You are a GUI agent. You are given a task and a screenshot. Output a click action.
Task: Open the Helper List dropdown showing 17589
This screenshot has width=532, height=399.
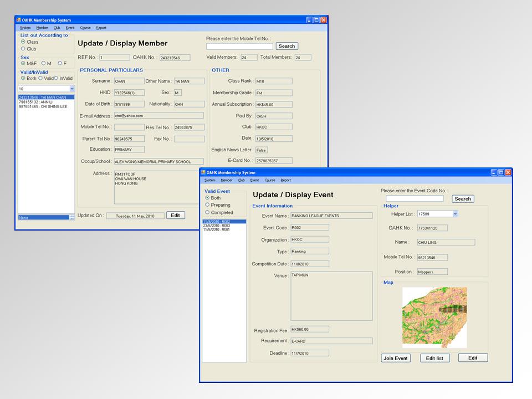(x=455, y=213)
